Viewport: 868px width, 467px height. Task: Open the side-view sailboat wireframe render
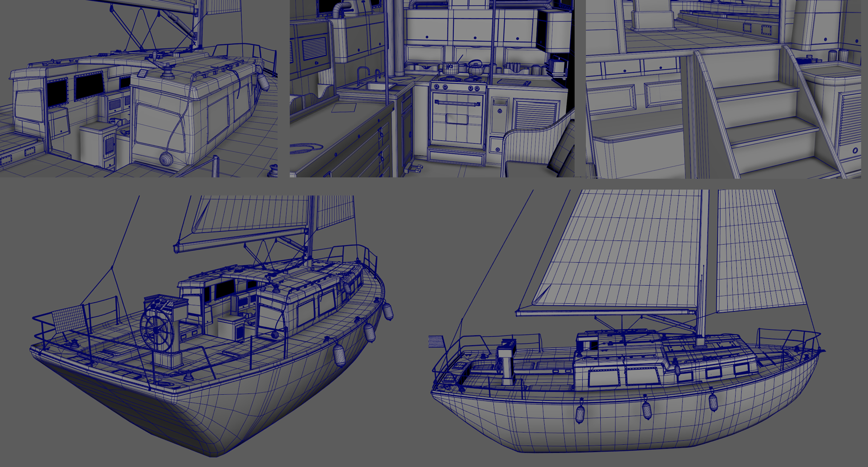pos(626,321)
